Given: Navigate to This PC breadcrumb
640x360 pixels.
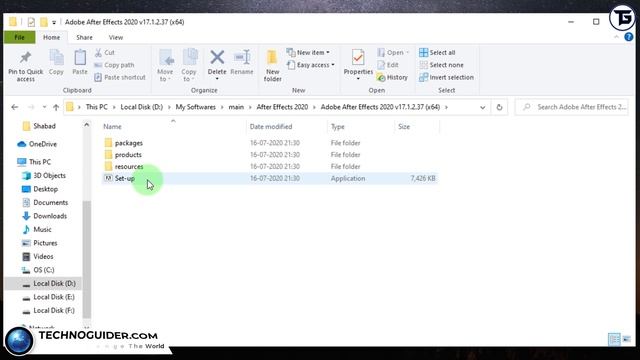Looking at the screenshot, I should [97, 107].
